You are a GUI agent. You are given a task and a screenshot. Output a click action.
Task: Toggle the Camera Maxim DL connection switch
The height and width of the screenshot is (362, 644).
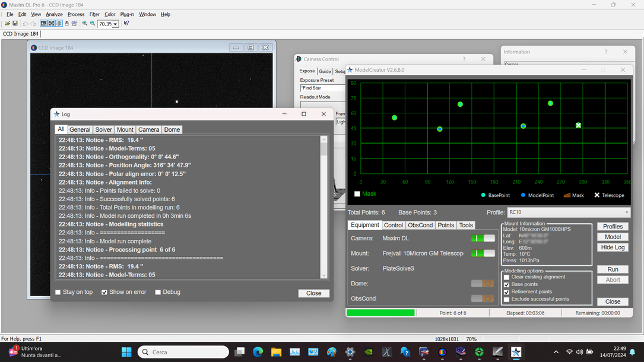pos(483,238)
